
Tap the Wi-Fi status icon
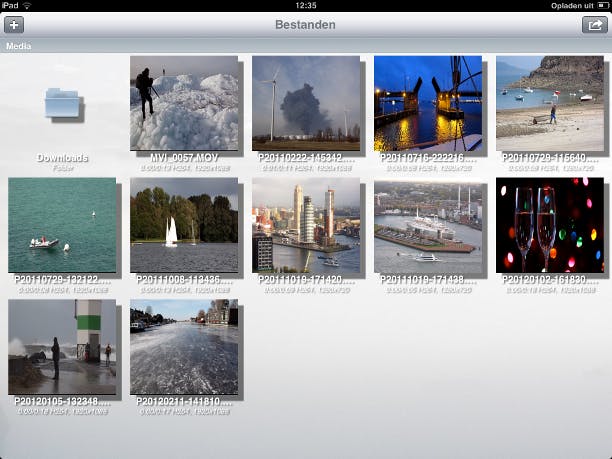click(x=27, y=5)
